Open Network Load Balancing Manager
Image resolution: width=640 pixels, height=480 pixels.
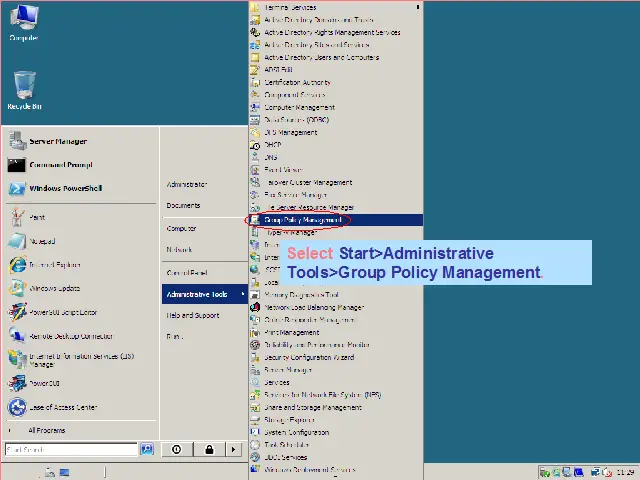(x=336, y=307)
